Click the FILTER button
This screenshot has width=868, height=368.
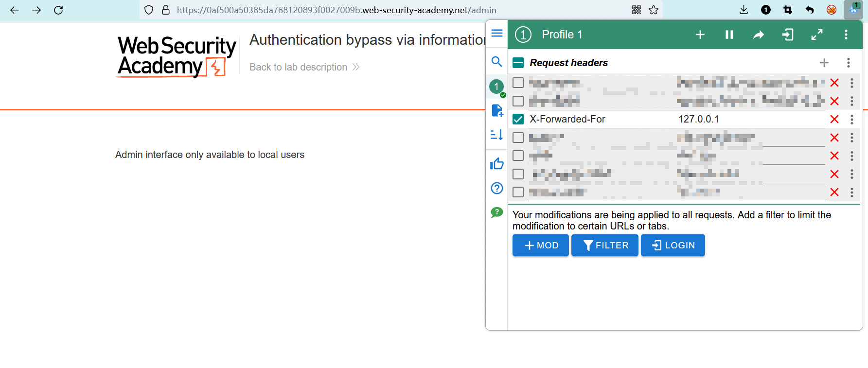pyautogui.click(x=604, y=245)
